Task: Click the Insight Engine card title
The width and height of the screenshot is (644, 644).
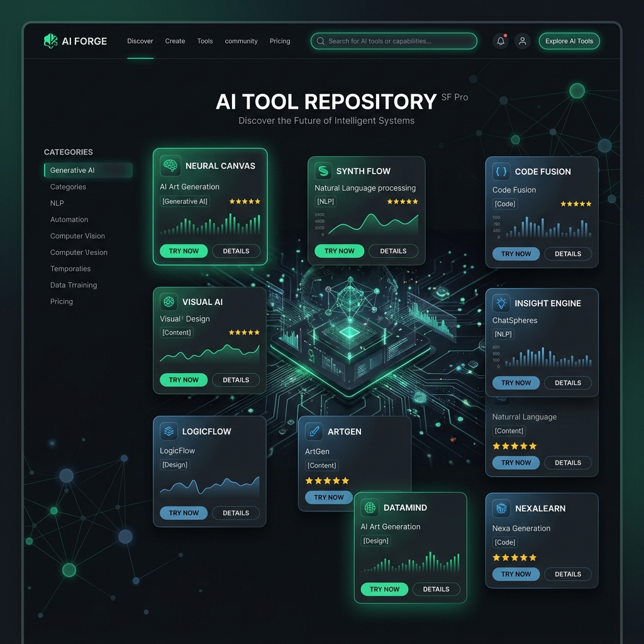Action: pos(548,303)
